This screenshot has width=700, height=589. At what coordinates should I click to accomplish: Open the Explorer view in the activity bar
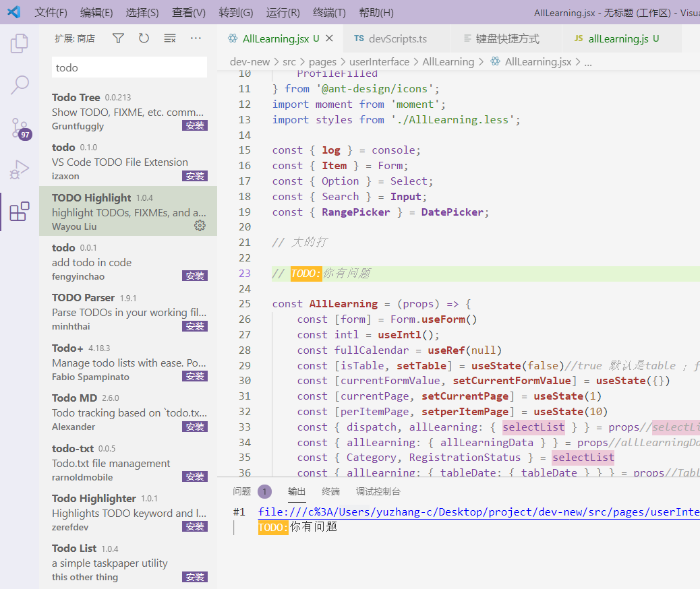(x=19, y=42)
